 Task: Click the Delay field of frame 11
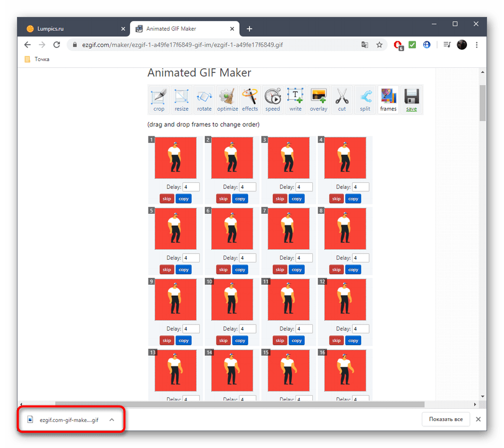click(x=304, y=329)
